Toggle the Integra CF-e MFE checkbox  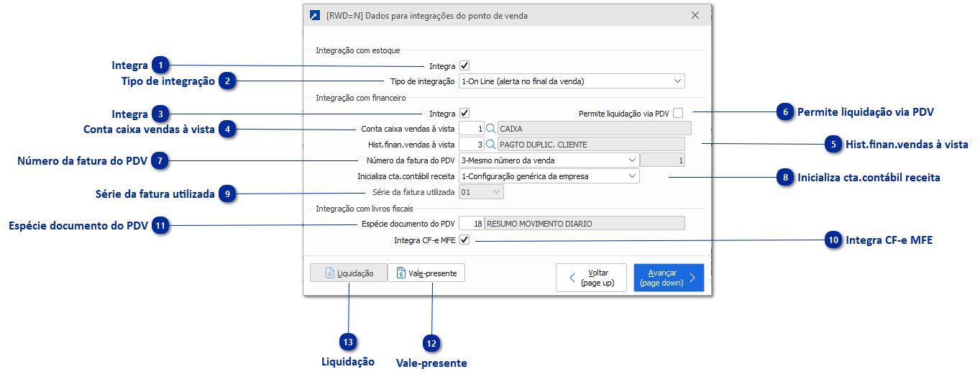464,240
